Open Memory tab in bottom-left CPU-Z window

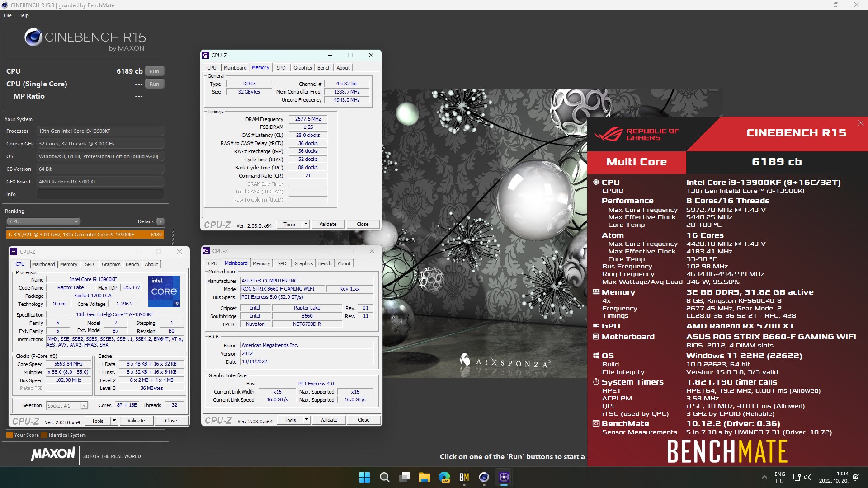pyautogui.click(x=69, y=264)
